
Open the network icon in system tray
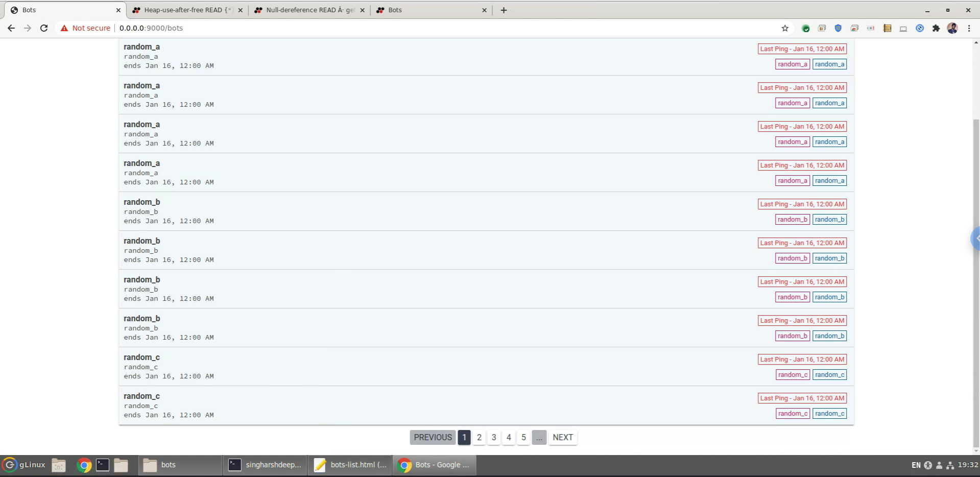950,465
